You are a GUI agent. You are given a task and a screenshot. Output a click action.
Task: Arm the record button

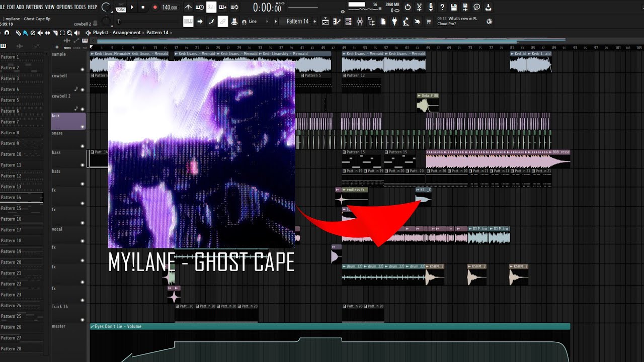[x=155, y=7]
